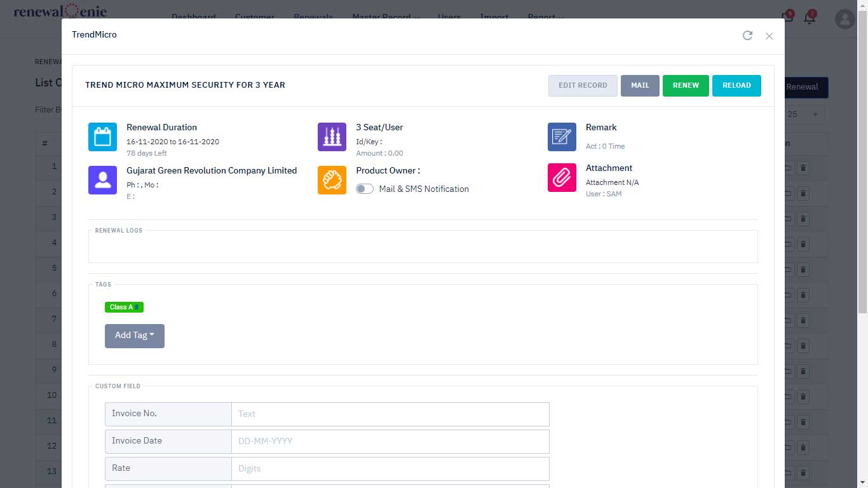Click the 'Act : 0 Time' text
This screenshot has height=488, width=868.
click(x=605, y=146)
